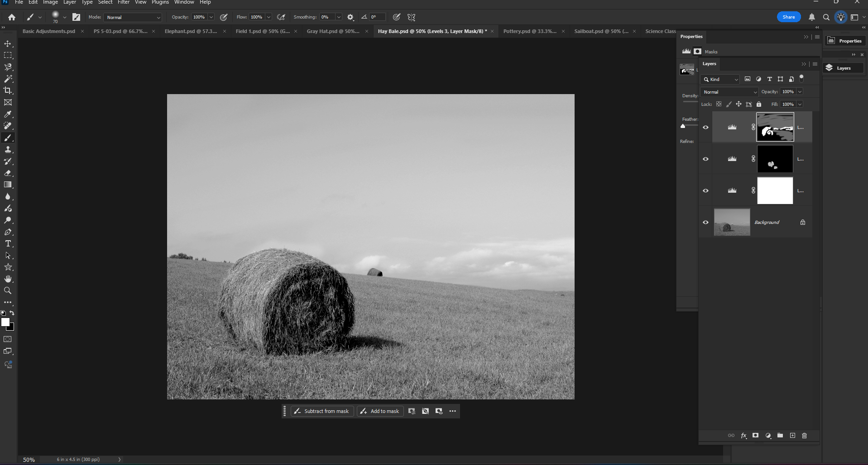Open the brush Mode dropdown
Screen dimensions: 868x465
click(x=133, y=17)
